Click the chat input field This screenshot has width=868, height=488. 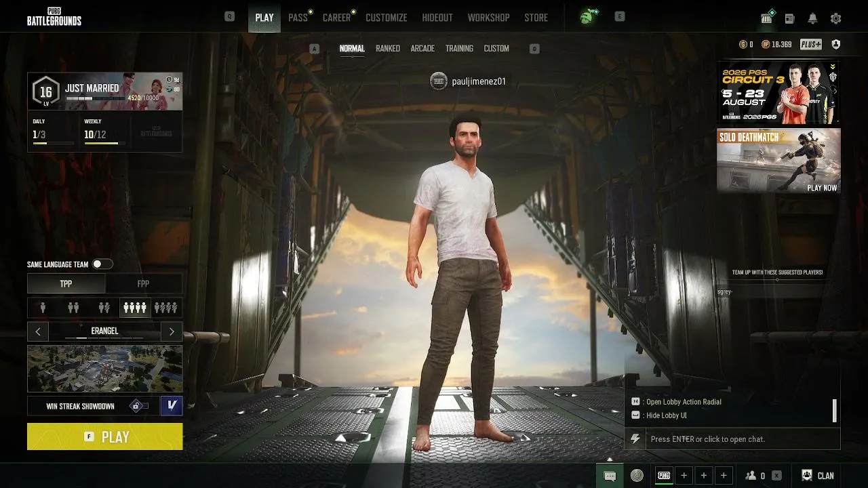743,439
